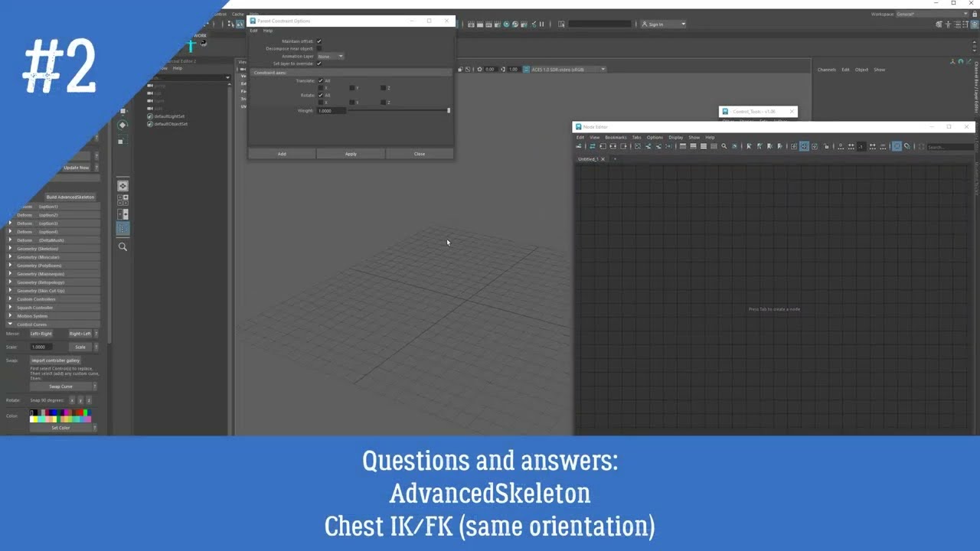
Task: Click the viewport gamma icon
Action: pyautogui.click(x=503, y=69)
